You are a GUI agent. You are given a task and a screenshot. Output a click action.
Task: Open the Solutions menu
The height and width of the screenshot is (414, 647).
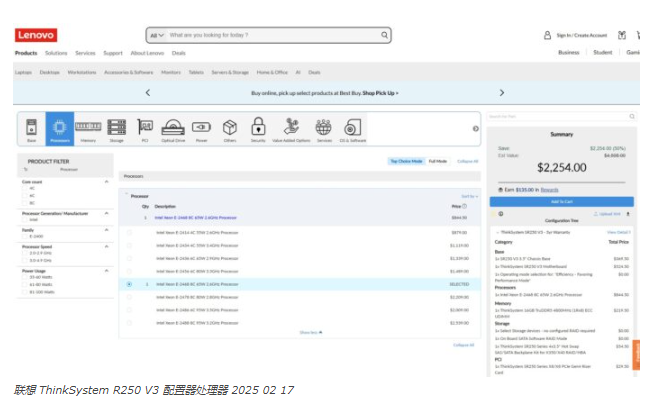[x=56, y=53]
